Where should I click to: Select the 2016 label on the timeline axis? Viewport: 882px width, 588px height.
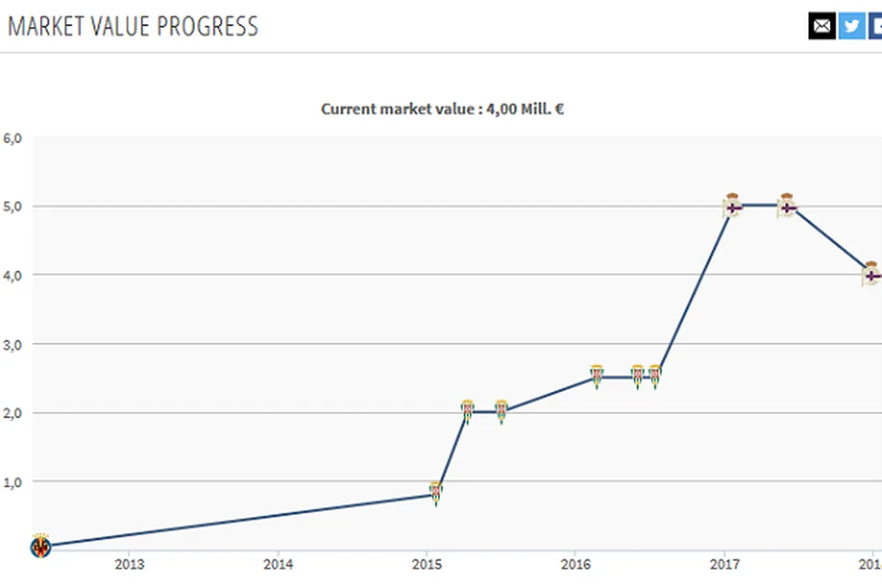(x=575, y=563)
